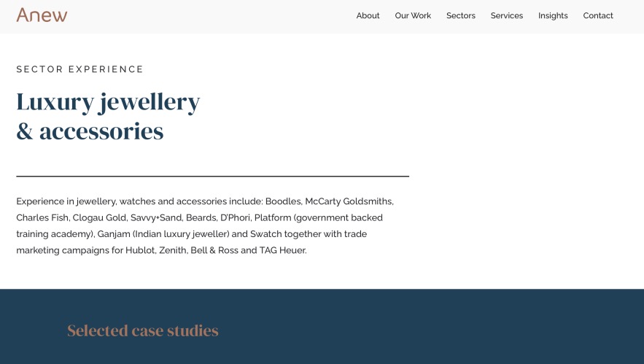Go to Our Work in navigation
Viewport: 644px width, 364px height.
[x=413, y=16]
